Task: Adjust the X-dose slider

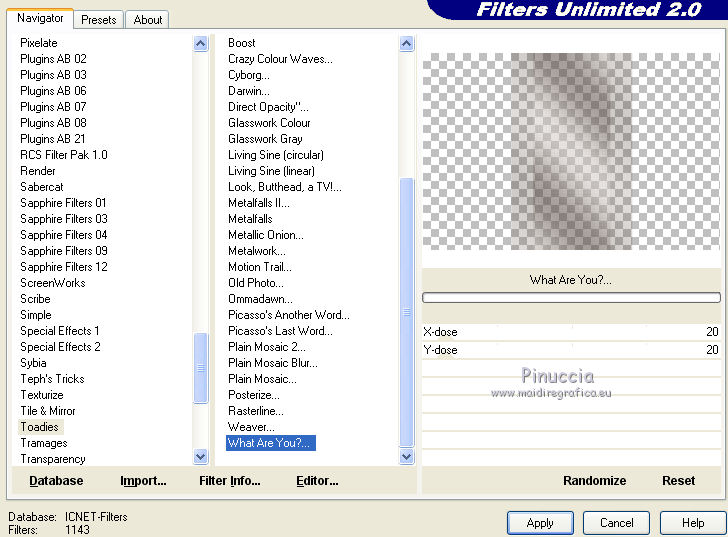Action: tap(571, 332)
